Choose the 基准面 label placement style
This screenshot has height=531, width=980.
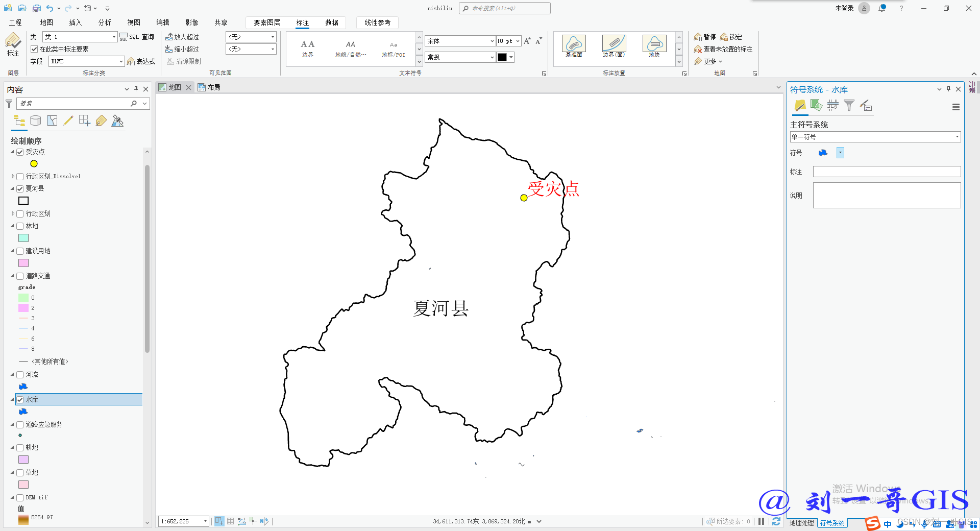pos(574,46)
